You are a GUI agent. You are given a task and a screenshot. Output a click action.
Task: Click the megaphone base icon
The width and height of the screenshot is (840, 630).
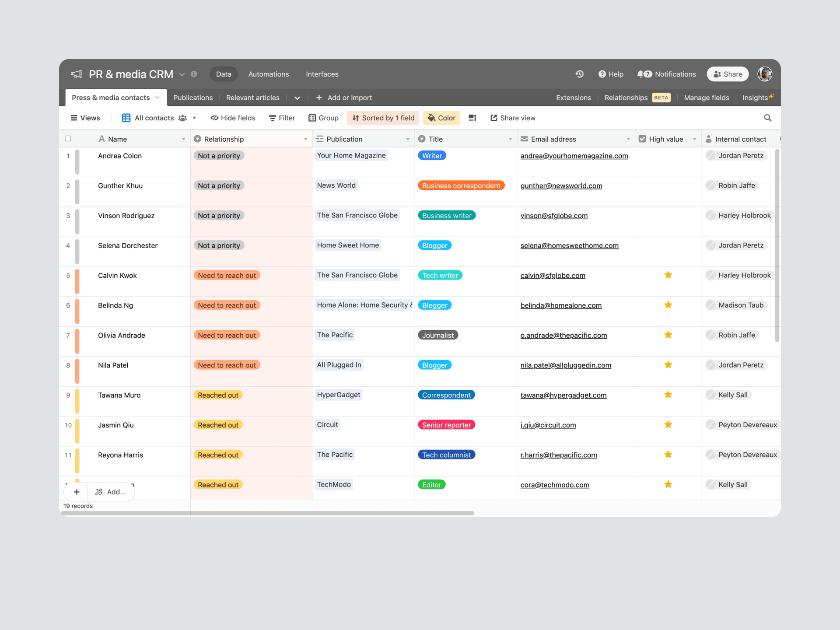(76, 74)
